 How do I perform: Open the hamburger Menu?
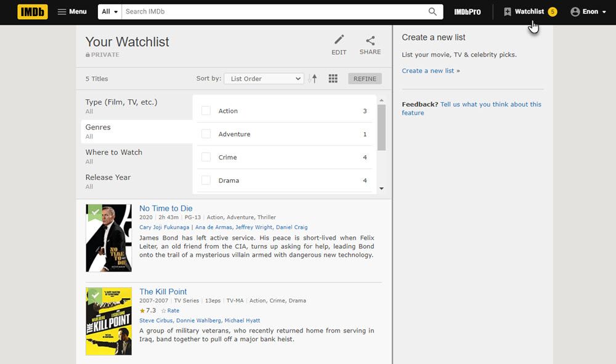72,12
